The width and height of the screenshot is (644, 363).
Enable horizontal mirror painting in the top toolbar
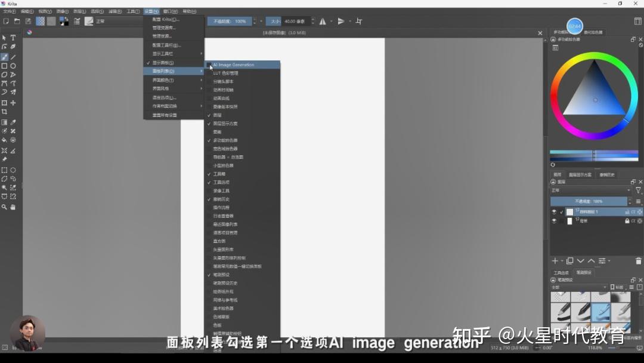[322, 21]
